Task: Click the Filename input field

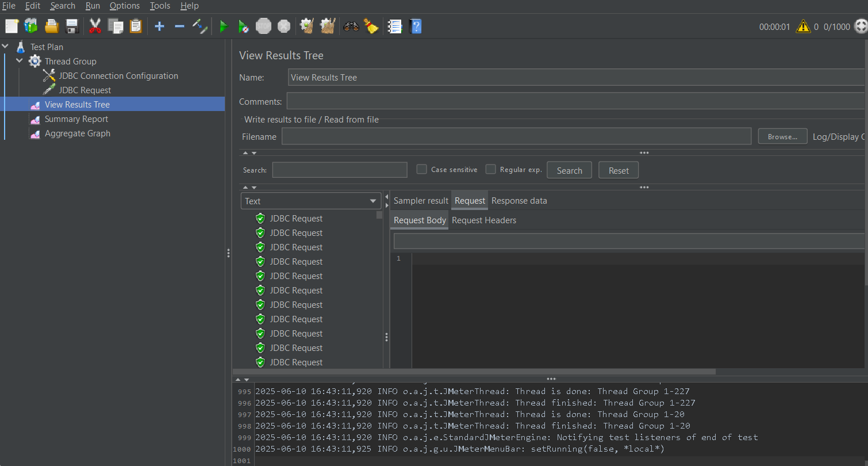Action: click(516, 136)
